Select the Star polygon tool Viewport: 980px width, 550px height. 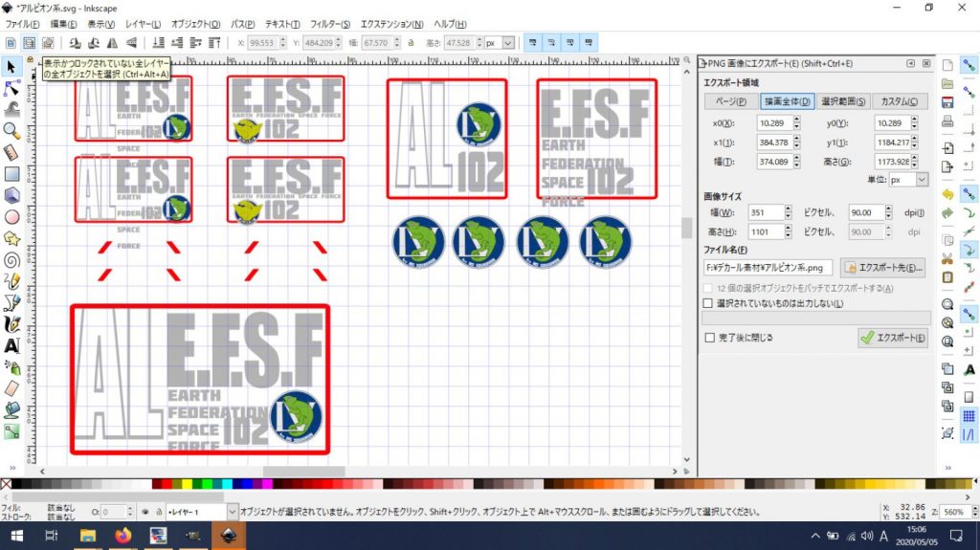click(11, 239)
